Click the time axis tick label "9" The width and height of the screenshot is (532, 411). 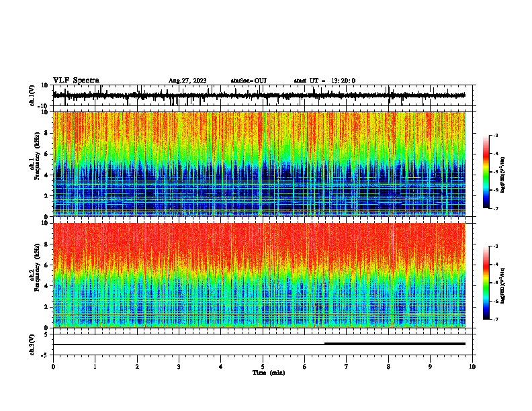(430, 367)
